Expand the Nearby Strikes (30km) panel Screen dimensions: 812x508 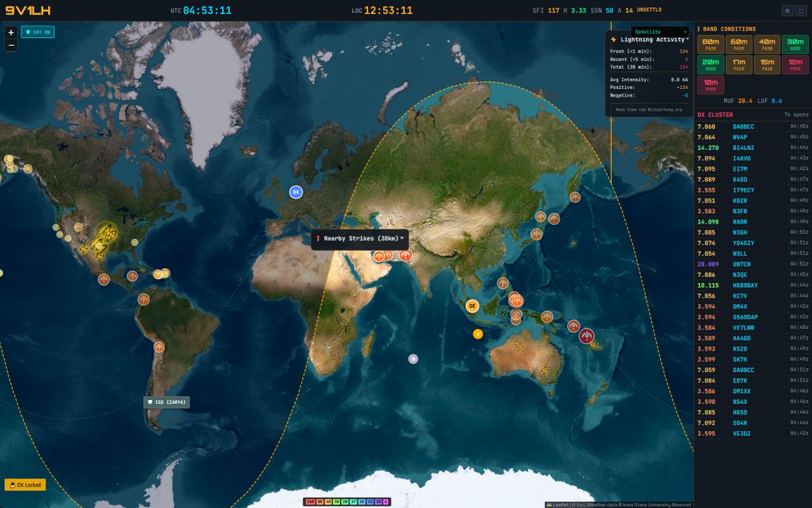click(402, 238)
